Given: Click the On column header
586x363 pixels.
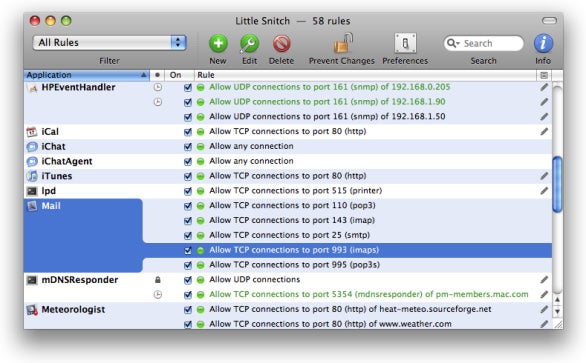Looking at the screenshot, I should [x=179, y=75].
